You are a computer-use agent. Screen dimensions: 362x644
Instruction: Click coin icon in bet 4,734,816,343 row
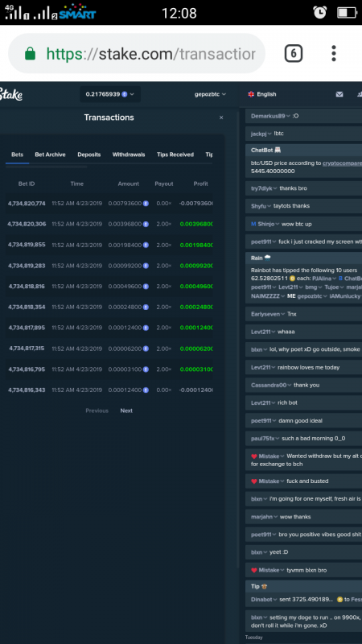[146, 390]
